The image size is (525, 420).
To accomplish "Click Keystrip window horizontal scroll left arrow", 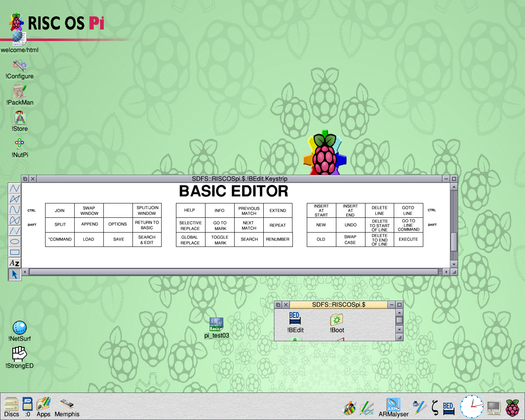I will pos(25,272).
